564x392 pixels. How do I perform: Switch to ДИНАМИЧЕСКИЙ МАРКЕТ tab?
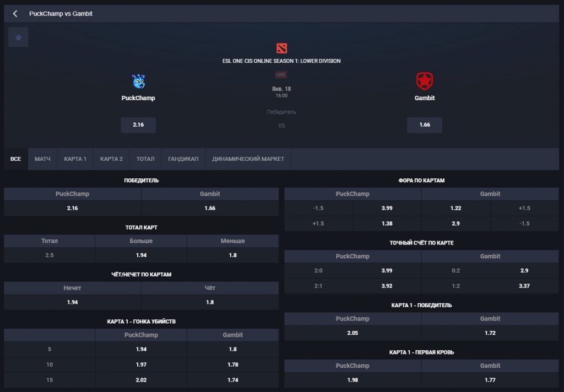click(248, 159)
